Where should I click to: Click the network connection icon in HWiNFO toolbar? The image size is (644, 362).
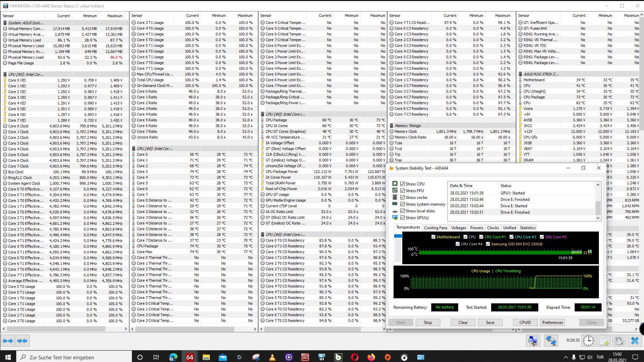tap(551, 341)
